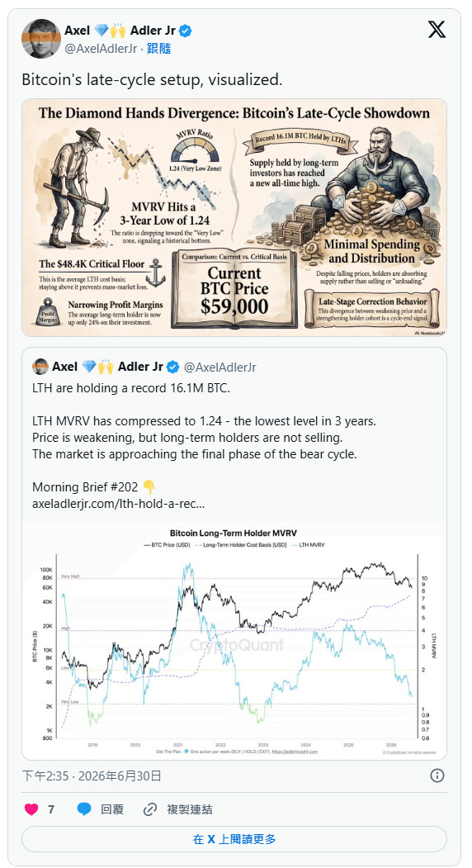
Task: Click the reply speech bubble icon
Action: click(x=84, y=809)
